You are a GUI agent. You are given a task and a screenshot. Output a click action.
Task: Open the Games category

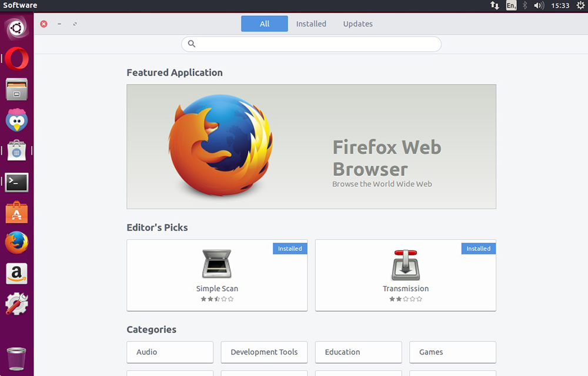[453, 352]
